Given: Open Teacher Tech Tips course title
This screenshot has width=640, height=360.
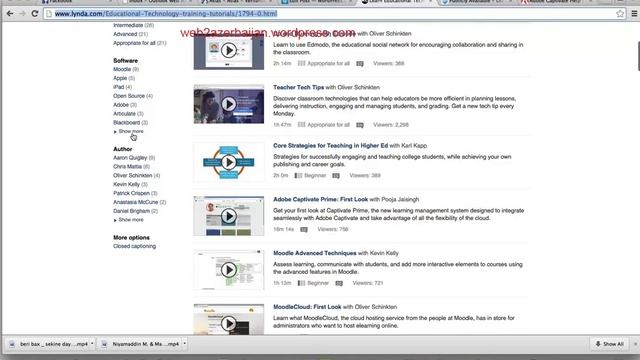Looking at the screenshot, I should click(298, 87).
